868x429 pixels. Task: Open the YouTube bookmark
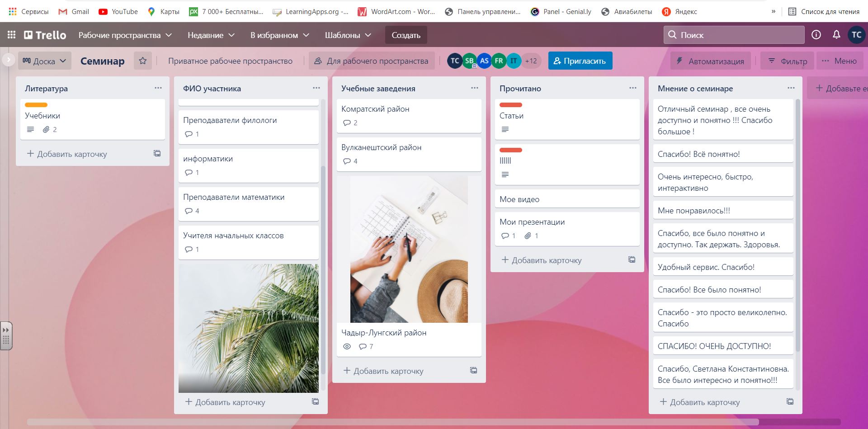tap(118, 11)
